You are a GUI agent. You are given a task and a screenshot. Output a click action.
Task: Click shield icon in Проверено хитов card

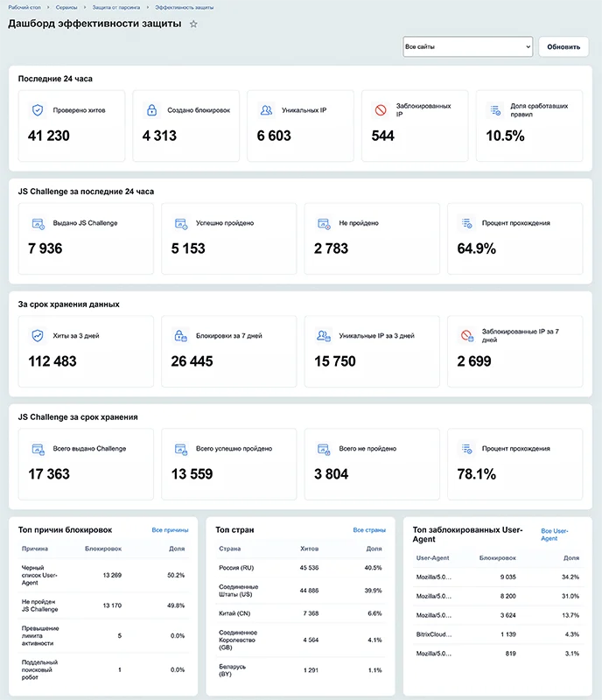[x=38, y=110]
